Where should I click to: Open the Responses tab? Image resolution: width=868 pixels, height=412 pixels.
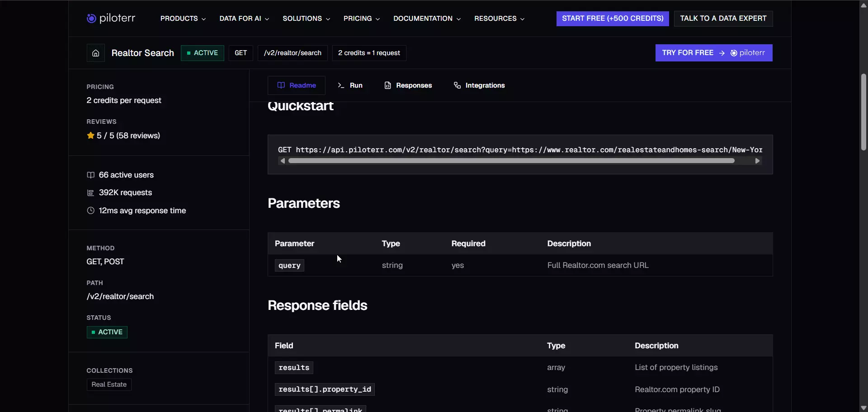click(x=408, y=85)
